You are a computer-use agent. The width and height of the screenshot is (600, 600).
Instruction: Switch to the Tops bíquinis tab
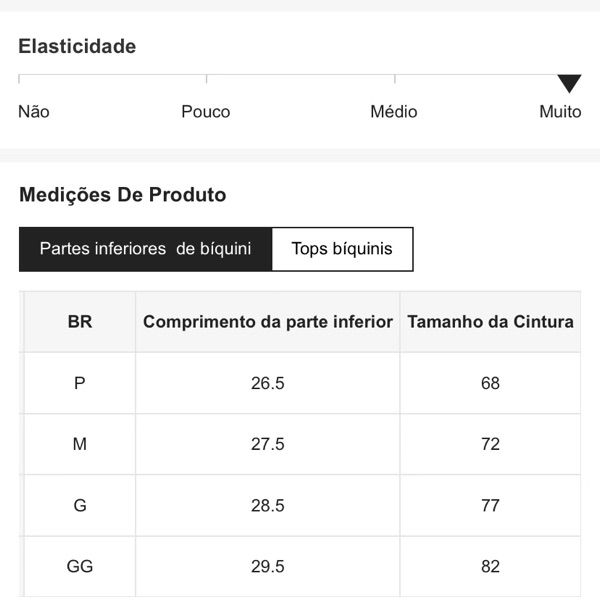342,249
